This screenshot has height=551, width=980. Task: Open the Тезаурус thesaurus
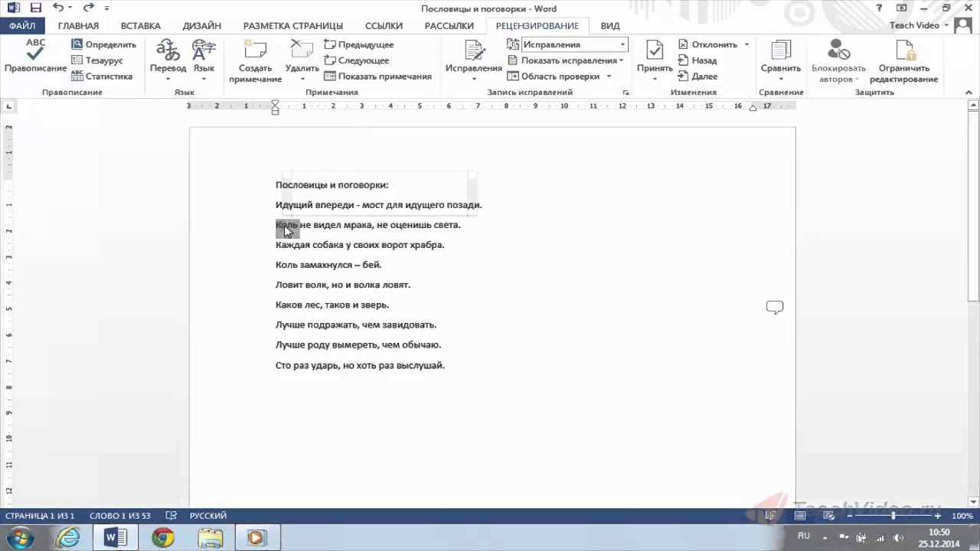point(96,60)
